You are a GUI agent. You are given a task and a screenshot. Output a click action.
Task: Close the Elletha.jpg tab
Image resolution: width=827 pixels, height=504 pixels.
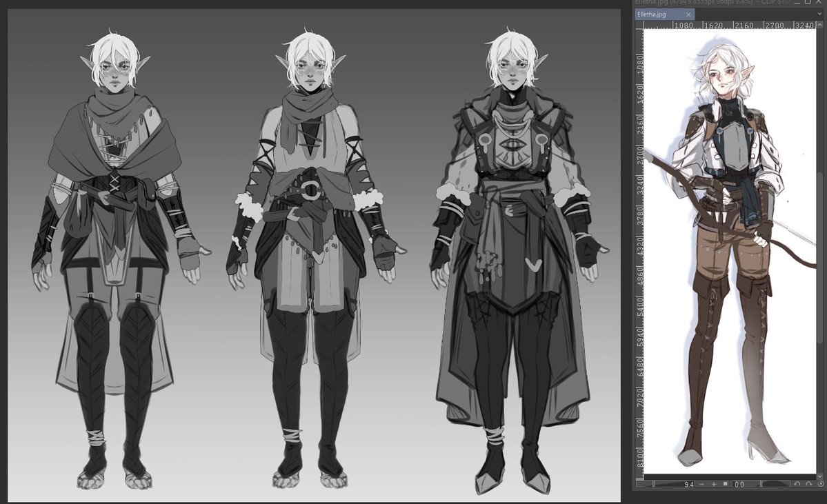[688, 14]
